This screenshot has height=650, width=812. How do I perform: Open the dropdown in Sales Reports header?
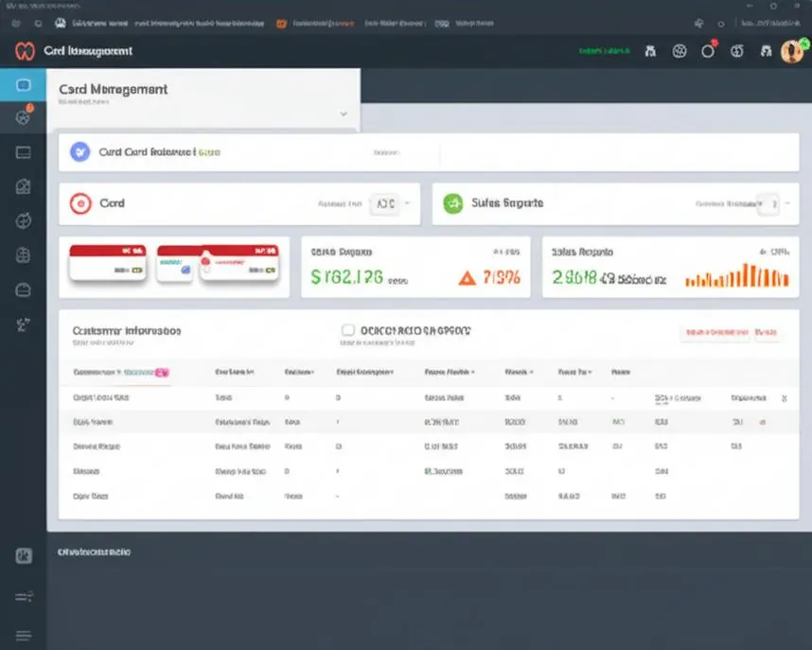[x=768, y=203]
